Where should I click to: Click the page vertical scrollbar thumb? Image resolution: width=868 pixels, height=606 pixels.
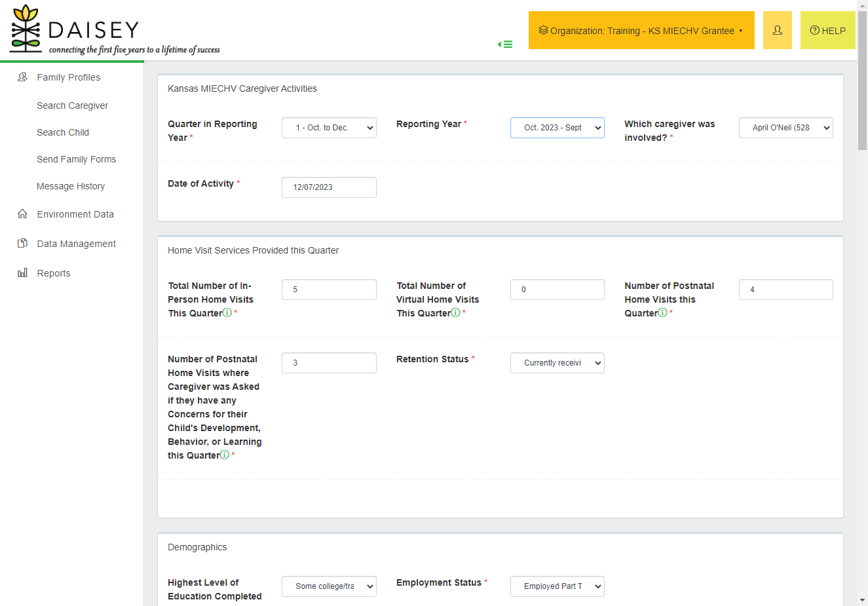point(862,80)
